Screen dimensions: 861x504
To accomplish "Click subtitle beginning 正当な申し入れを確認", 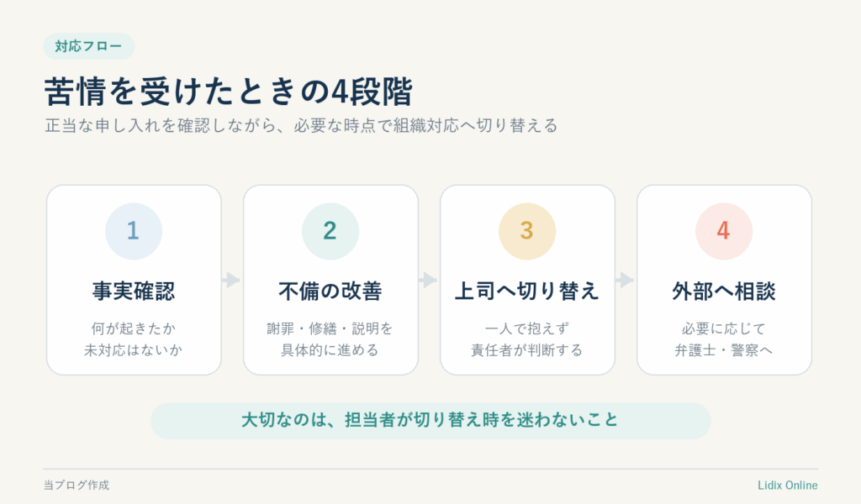I will [x=301, y=126].
